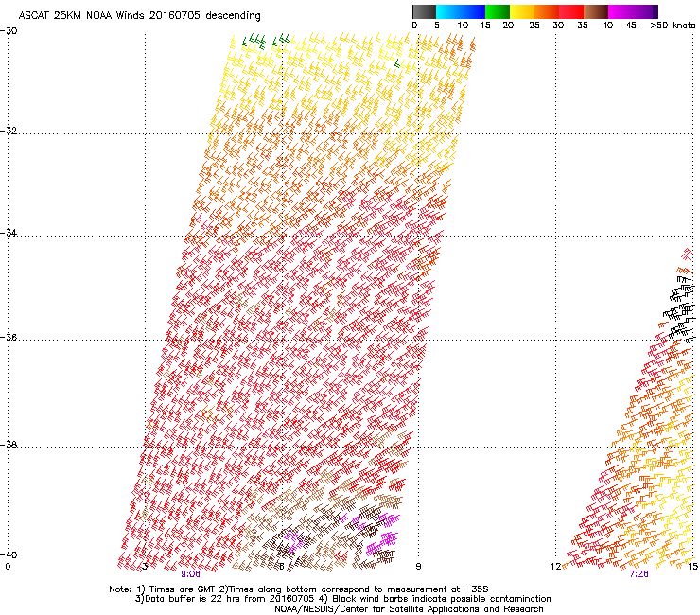The image size is (700, 615).
Task: Click the '-34' latitude axis label
Action: [9, 233]
